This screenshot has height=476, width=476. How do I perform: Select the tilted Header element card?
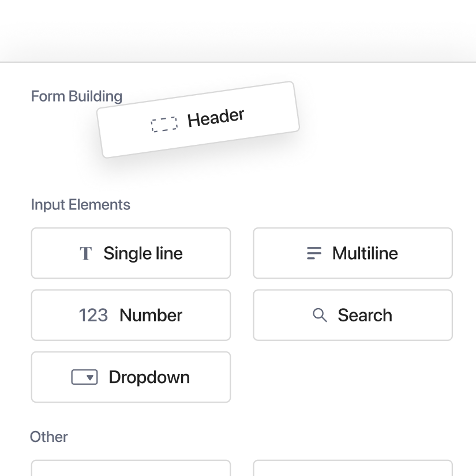pos(199,119)
